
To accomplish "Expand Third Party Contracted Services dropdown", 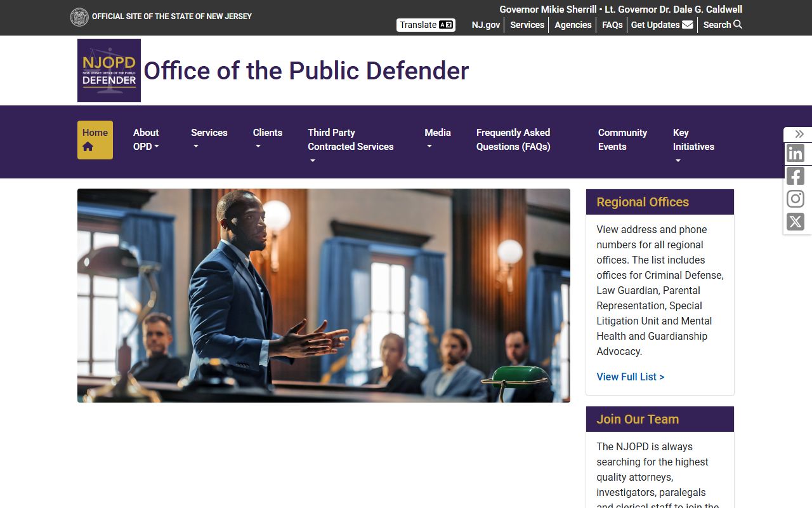I will pos(351,146).
